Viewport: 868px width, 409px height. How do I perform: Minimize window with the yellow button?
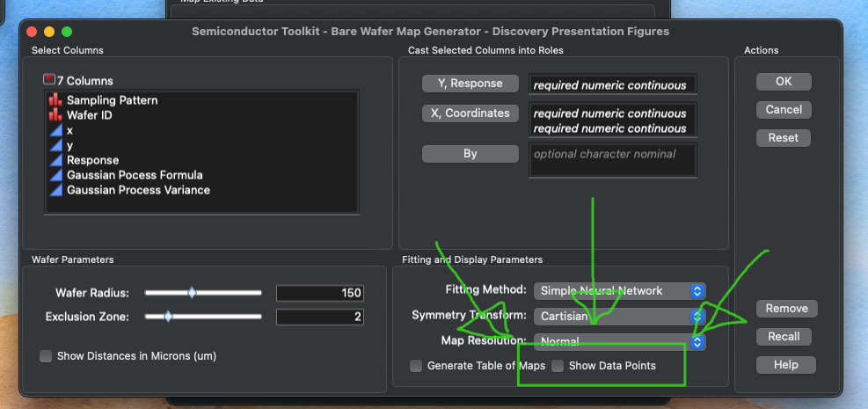click(49, 32)
